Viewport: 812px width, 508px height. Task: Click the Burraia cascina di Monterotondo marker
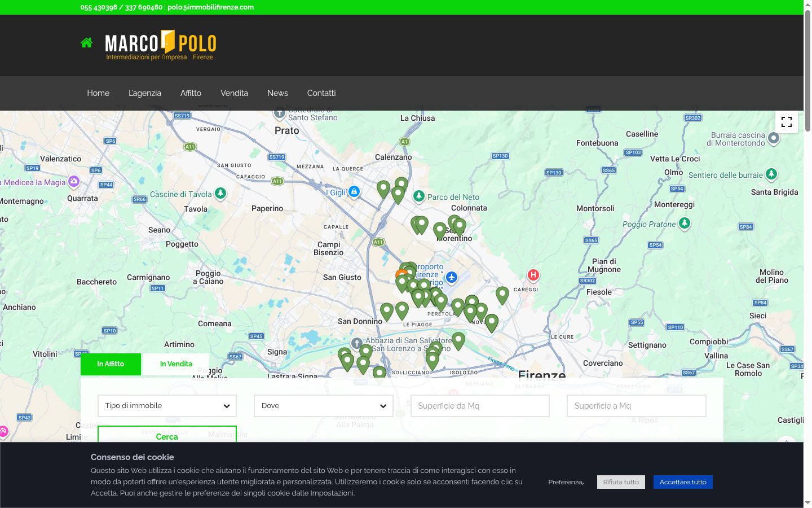pyautogui.click(x=774, y=138)
